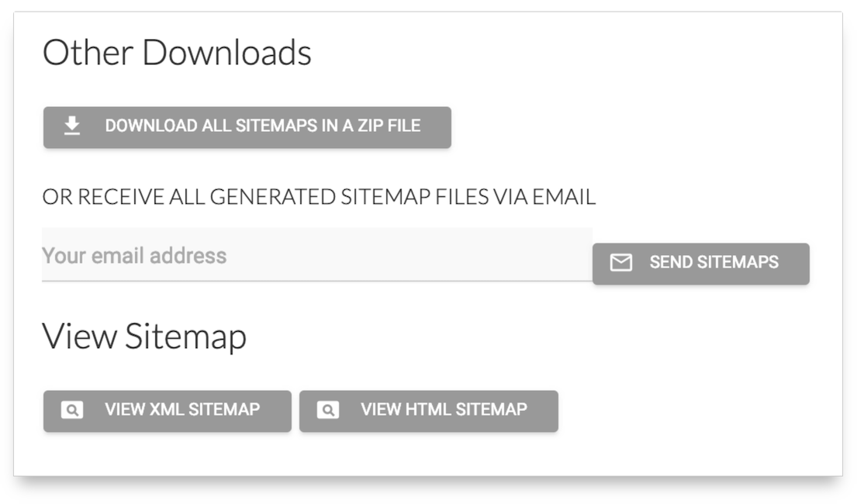This screenshot has width=857, height=504.
Task: Click the 'Other Downloads' heading
Action: (177, 53)
